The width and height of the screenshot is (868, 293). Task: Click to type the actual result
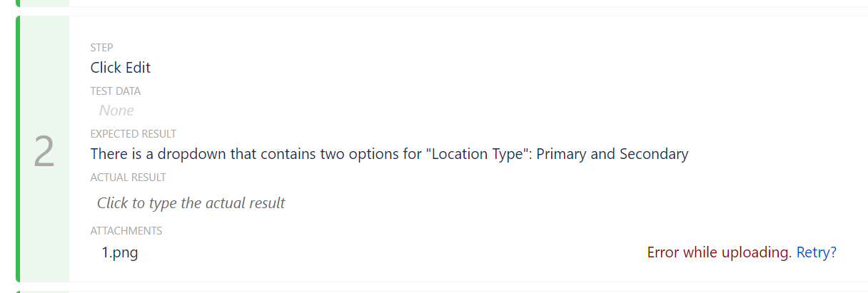pos(191,203)
